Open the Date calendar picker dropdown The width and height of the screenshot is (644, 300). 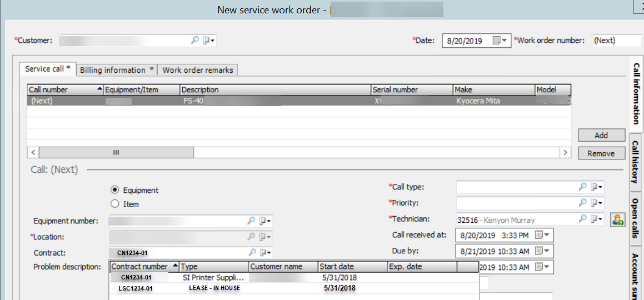coord(500,41)
